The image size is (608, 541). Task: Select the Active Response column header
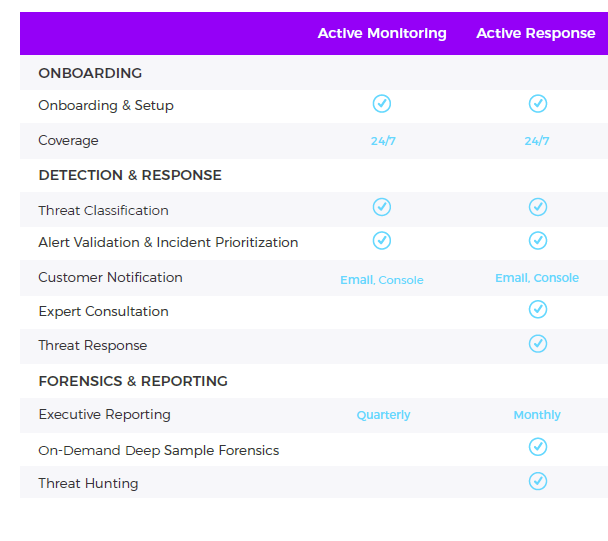(535, 34)
